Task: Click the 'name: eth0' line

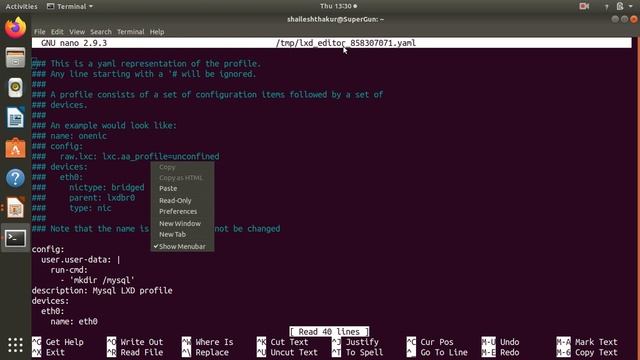Action: (x=74, y=322)
